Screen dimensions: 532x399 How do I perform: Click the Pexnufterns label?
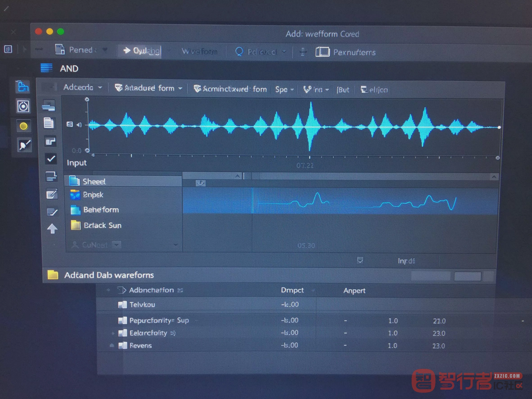(354, 52)
